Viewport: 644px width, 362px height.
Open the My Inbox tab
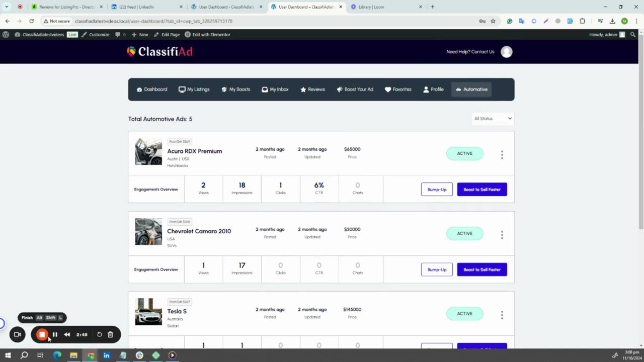coord(275,89)
